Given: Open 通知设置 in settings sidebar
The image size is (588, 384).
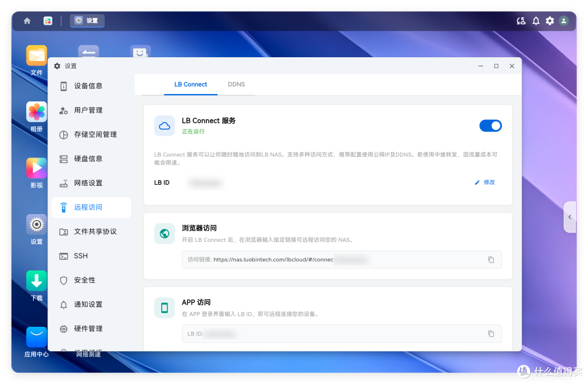Looking at the screenshot, I should point(91,304).
